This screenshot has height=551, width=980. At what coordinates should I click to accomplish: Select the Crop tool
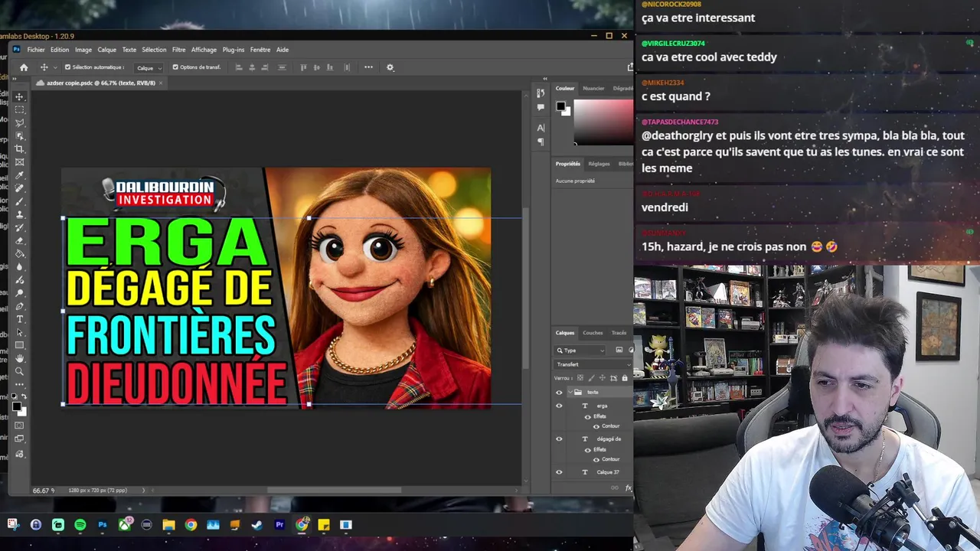point(20,149)
